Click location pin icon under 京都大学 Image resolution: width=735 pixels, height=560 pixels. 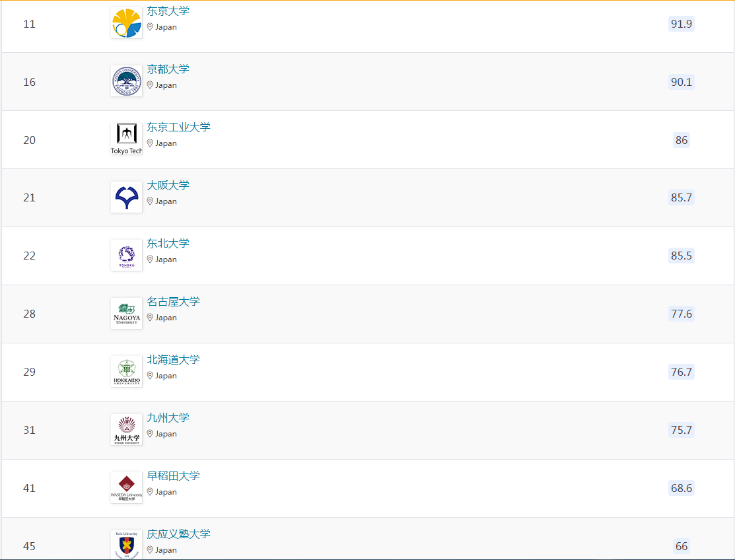pos(150,85)
